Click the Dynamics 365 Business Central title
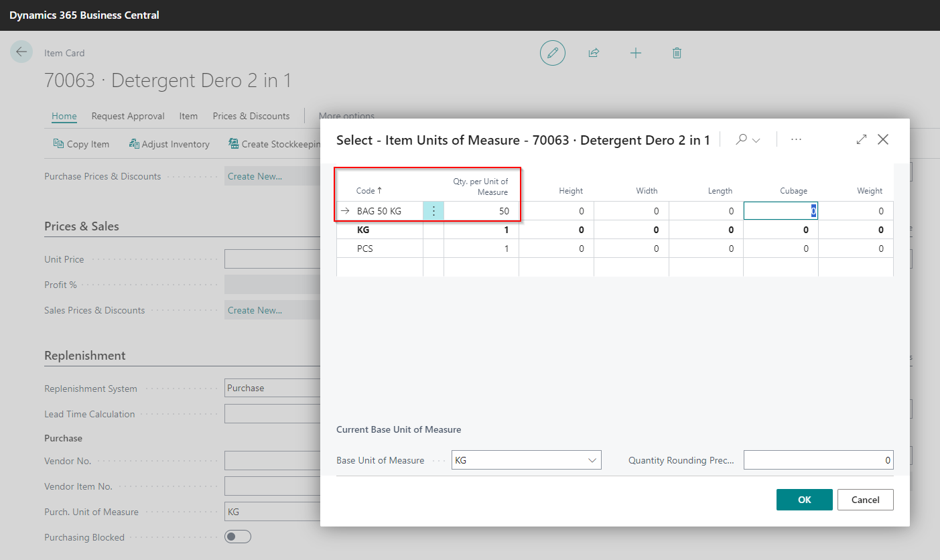940x560 pixels. 84,15
